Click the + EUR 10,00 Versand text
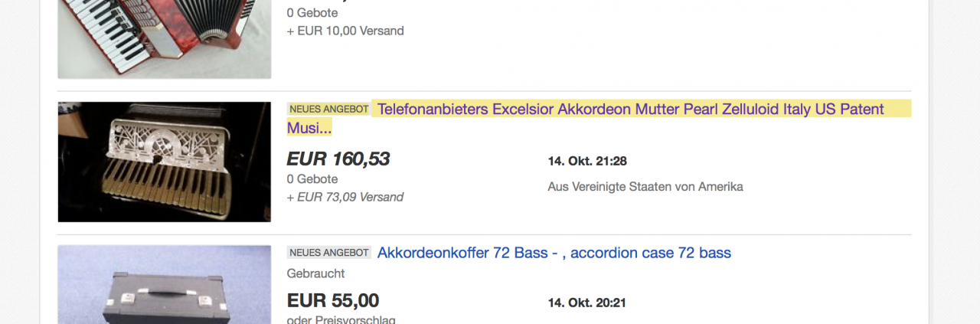The height and width of the screenshot is (324, 980). [345, 31]
